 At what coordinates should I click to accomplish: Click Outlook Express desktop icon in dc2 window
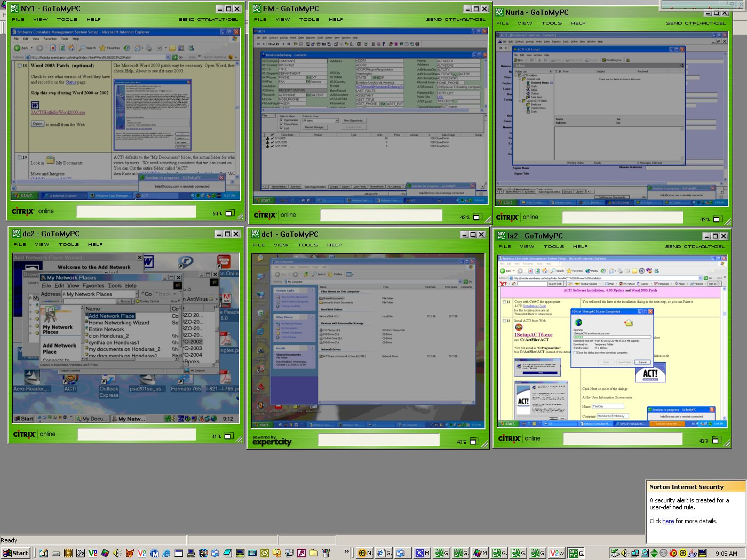point(109,385)
